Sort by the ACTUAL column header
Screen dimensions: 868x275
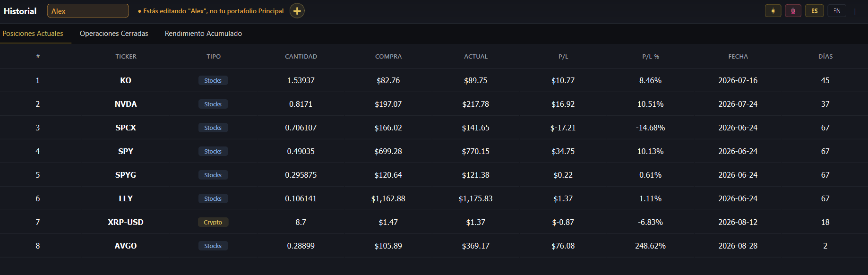click(x=476, y=56)
